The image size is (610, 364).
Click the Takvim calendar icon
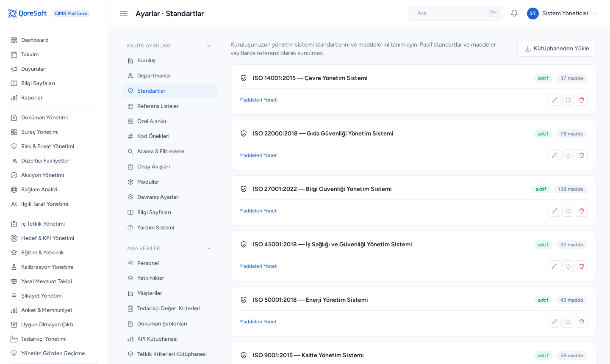[14, 55]
